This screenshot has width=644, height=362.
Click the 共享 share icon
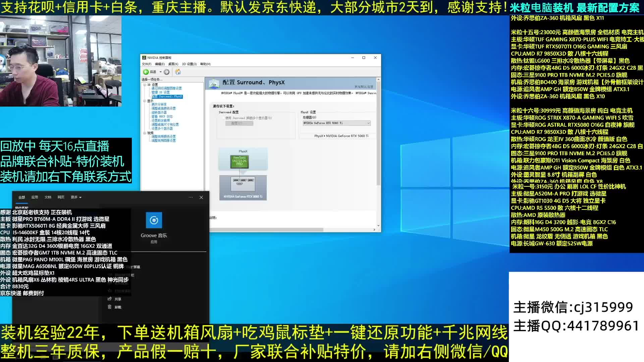tap(109, 299)
